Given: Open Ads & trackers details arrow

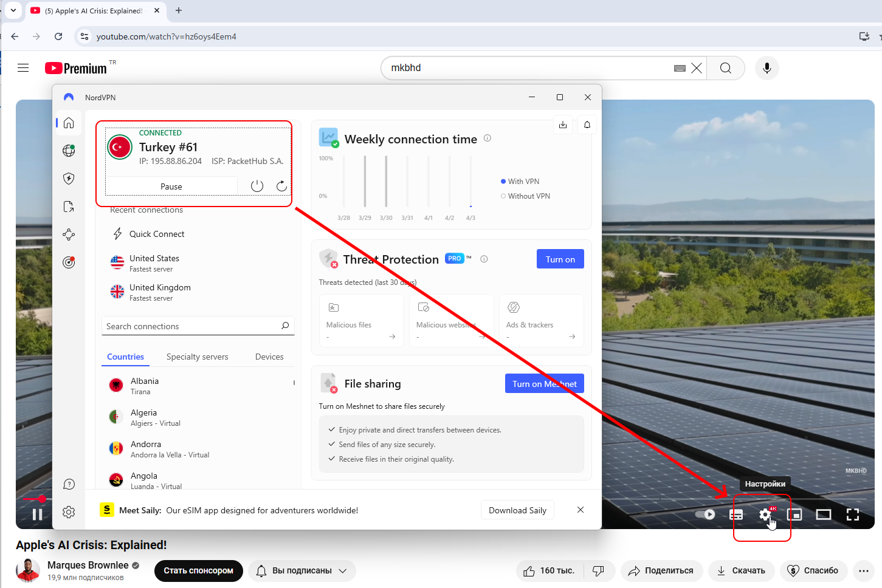Looking at the screenshot, I should coord(572,337).
